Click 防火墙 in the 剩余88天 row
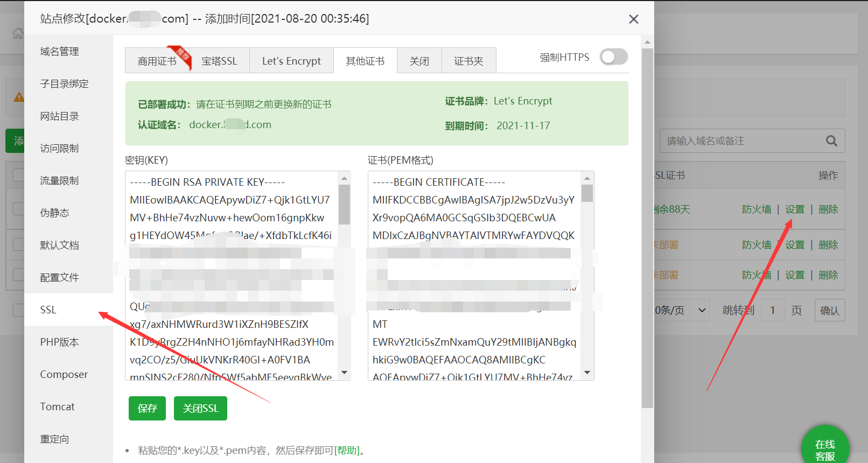This screenshot has width=868, height=463. point(757,209)
